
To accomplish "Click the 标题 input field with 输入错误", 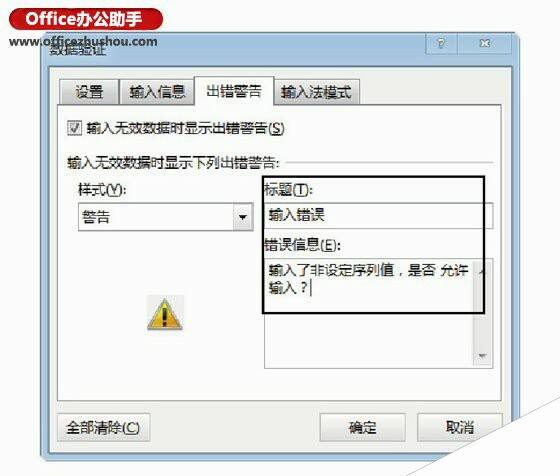I will click(379, 216).
